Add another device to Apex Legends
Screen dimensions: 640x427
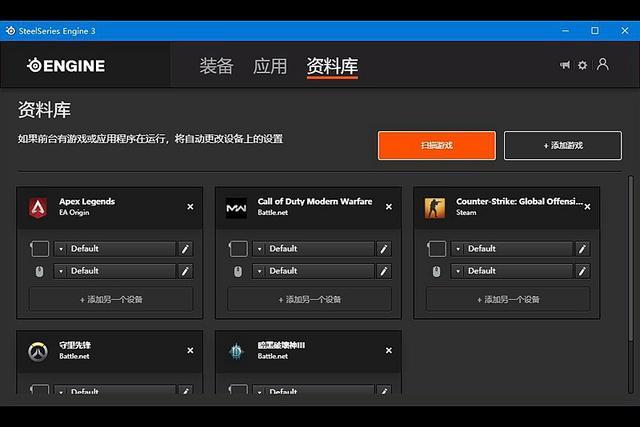[111, 299]
